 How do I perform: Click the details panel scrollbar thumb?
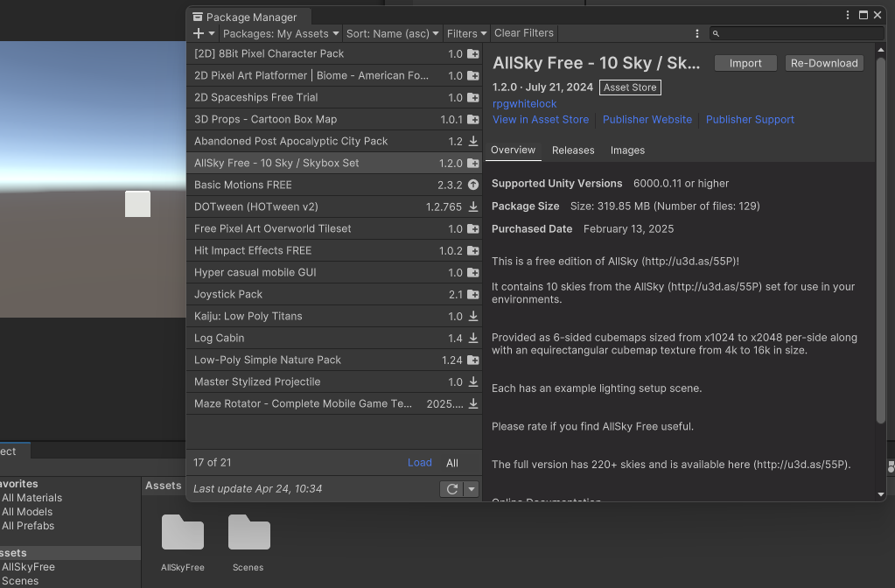[881, 240]
